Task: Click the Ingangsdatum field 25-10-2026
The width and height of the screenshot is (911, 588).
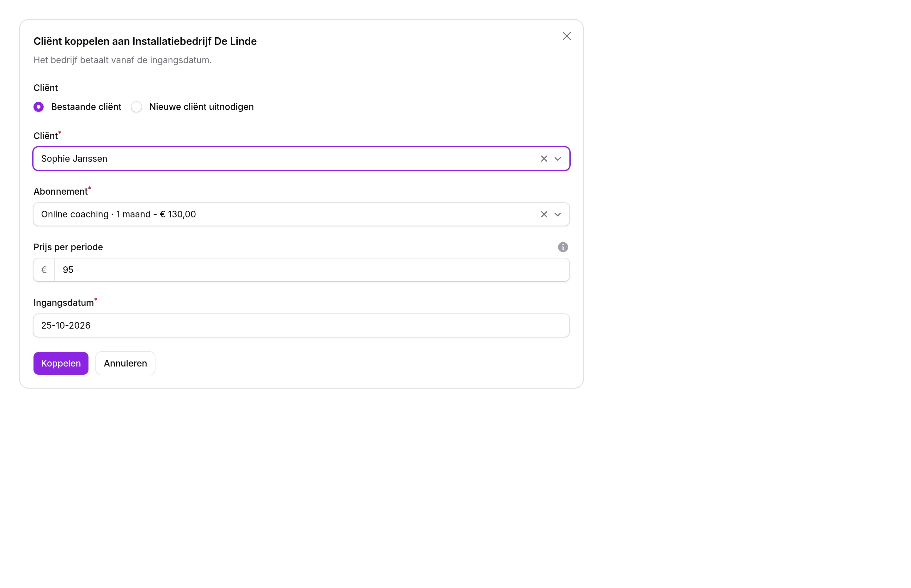Action: [301, 326]
